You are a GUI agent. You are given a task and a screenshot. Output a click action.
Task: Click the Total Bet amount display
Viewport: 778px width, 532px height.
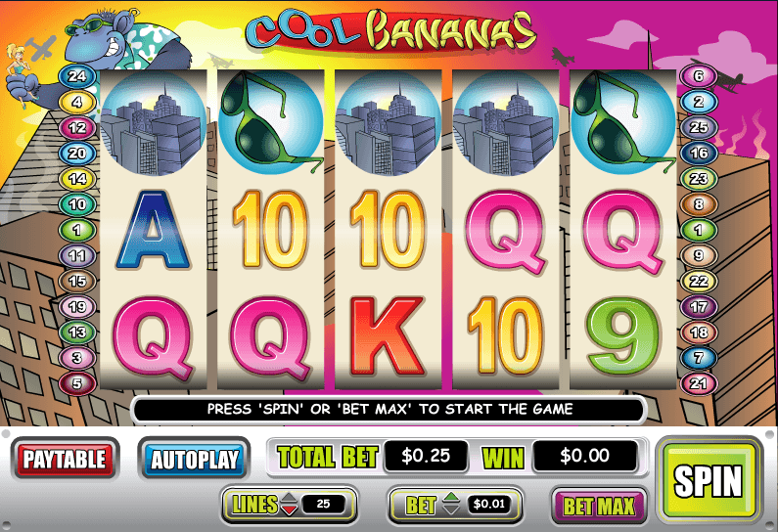click(426, 456)
